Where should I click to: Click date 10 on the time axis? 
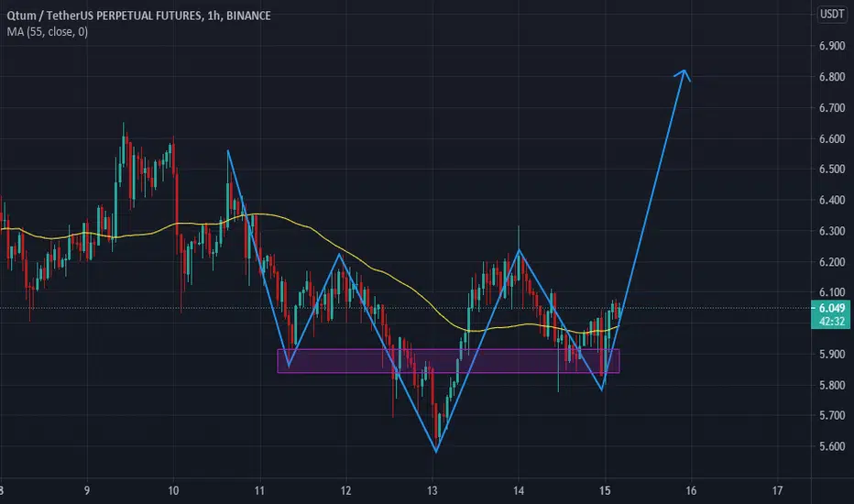click(173, 491)
